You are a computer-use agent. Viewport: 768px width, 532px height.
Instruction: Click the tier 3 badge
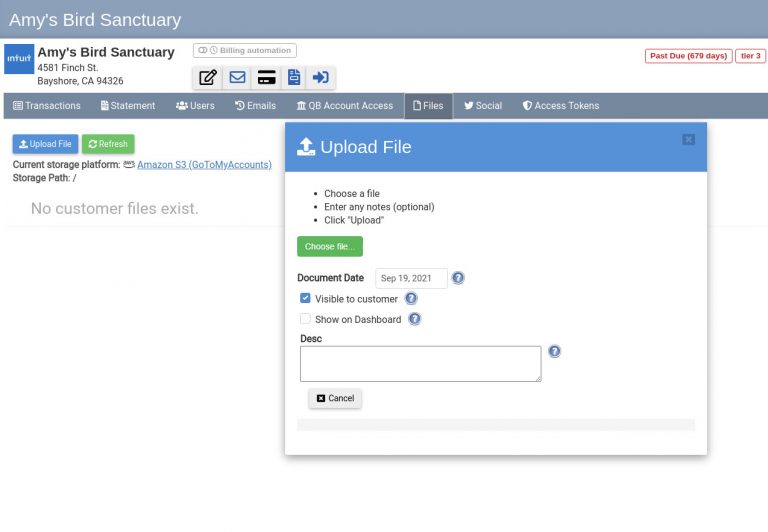point(750,56)
